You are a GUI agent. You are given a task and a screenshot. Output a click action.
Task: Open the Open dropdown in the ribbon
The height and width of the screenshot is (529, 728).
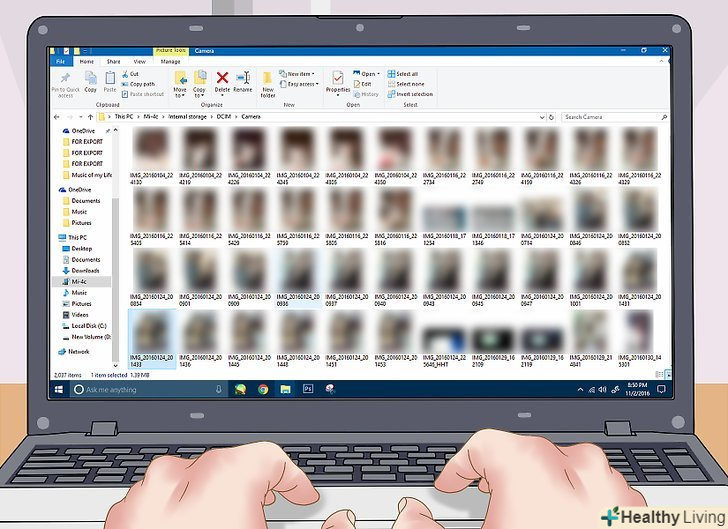(x=366, y=74)
